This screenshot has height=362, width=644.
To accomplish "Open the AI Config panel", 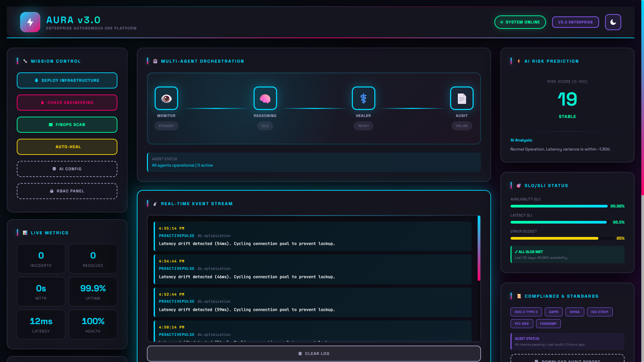I will [x=67, y=169].
